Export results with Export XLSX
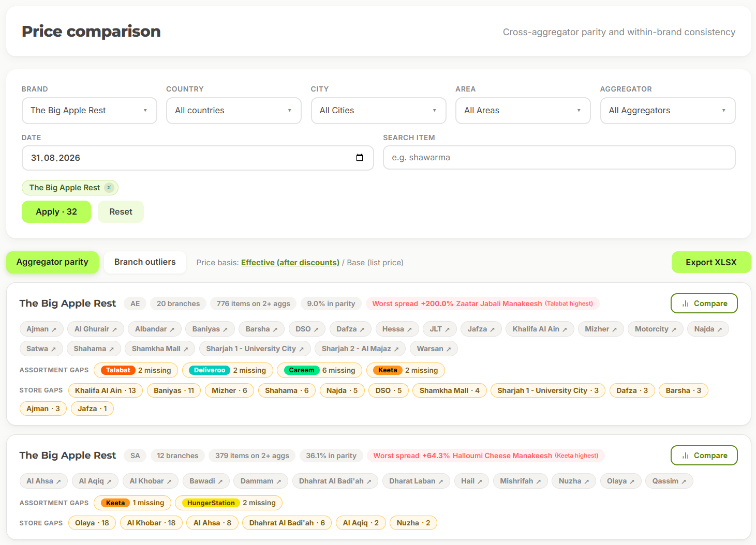 pyautogui.click(x=711, y=262)
